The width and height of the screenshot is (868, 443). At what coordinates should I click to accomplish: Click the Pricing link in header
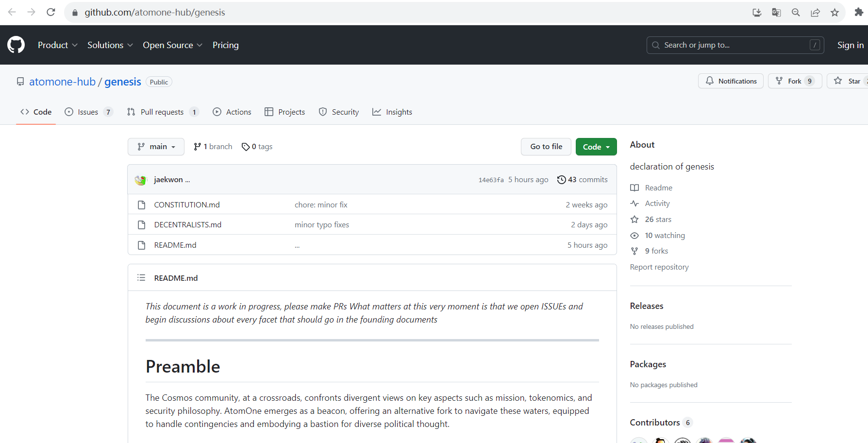coord(226,45)
